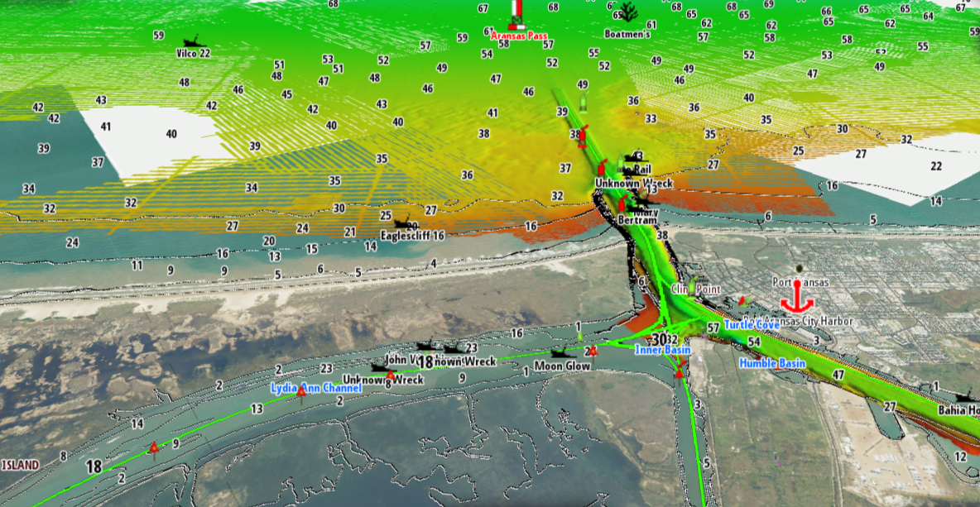
Task: Click red triangle beacon on Lydia Ann Channel label
Action: pos(301,393)
